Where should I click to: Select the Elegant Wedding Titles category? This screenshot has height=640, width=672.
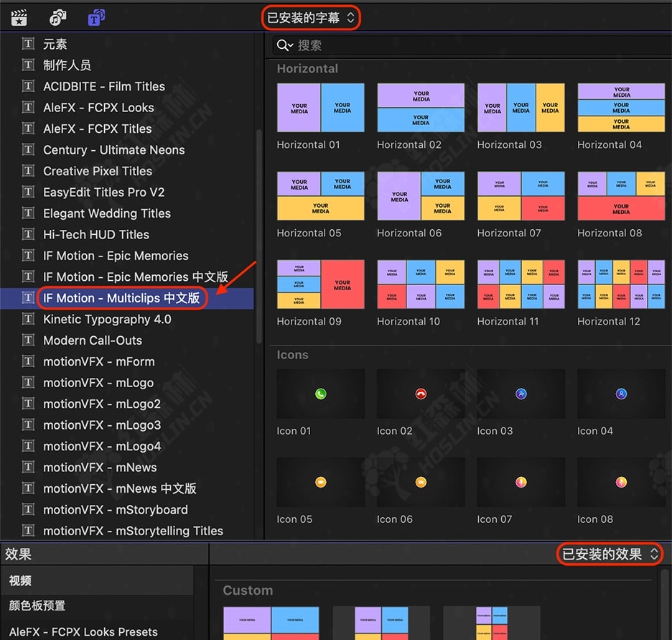click(x=106, y=213)
